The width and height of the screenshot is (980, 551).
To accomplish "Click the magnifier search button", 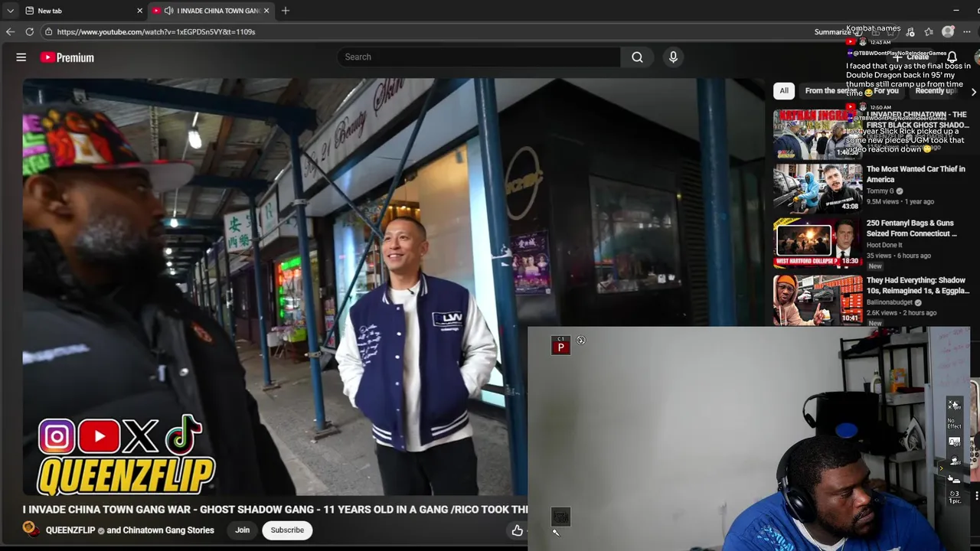I will (x=637, y=57).
